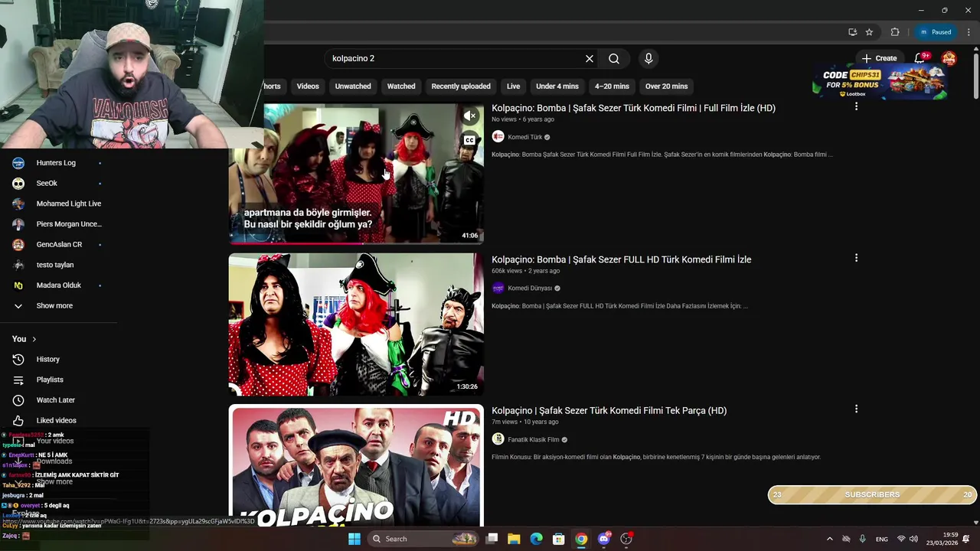Viewport: 980px width, 551px height.
Task: Bookmark this page with the star icon
Action: (x=869, y=32)
